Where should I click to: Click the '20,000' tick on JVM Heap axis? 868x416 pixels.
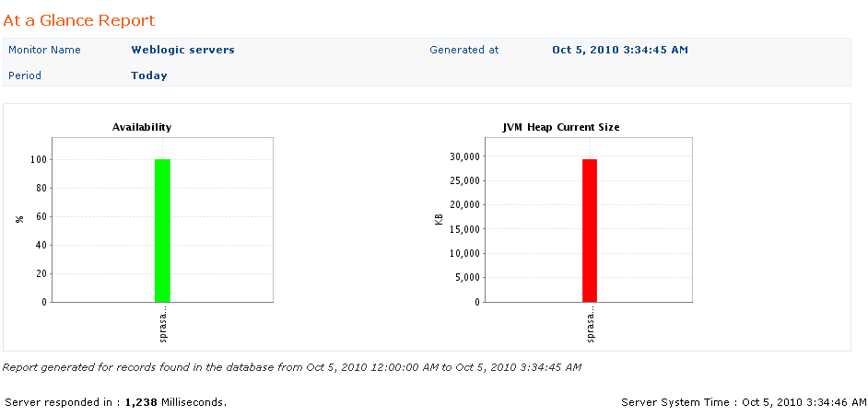465,204
